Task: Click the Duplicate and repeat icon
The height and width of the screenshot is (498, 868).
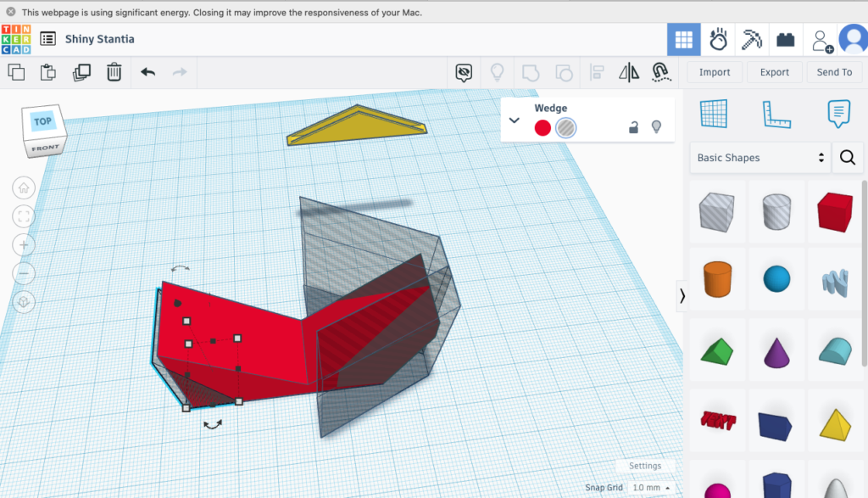Action: [81, 73]
